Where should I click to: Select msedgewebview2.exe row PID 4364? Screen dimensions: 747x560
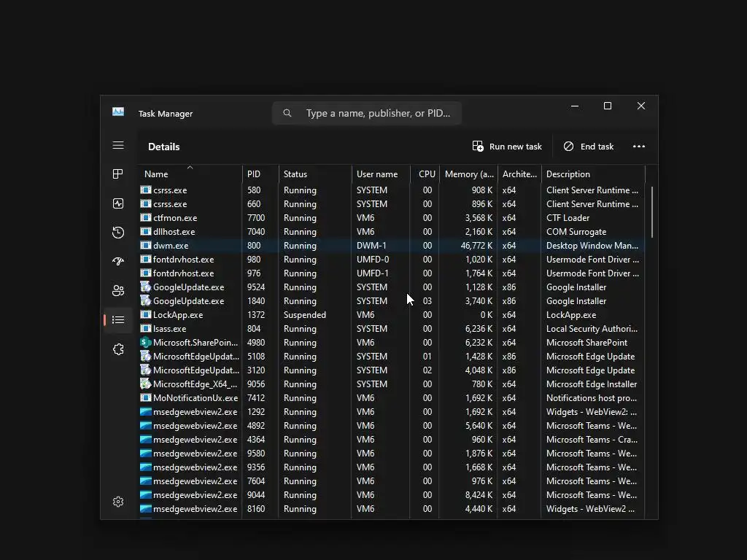[392, 440]
